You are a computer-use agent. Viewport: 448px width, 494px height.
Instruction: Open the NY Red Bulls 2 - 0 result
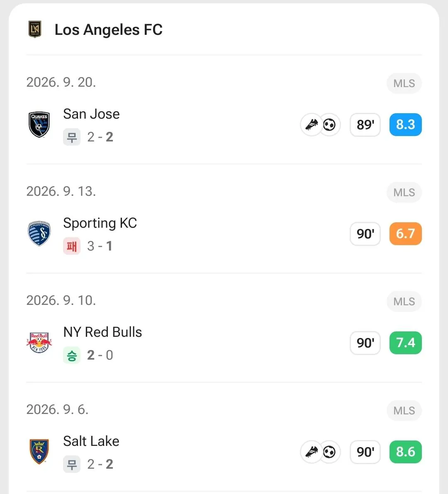[x=100, y=355]
